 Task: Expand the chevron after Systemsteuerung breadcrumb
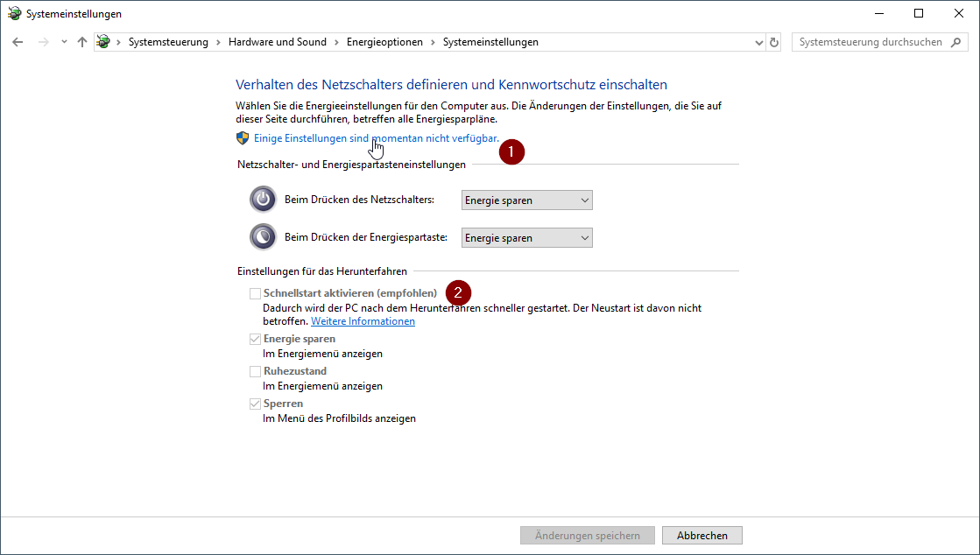218,42
